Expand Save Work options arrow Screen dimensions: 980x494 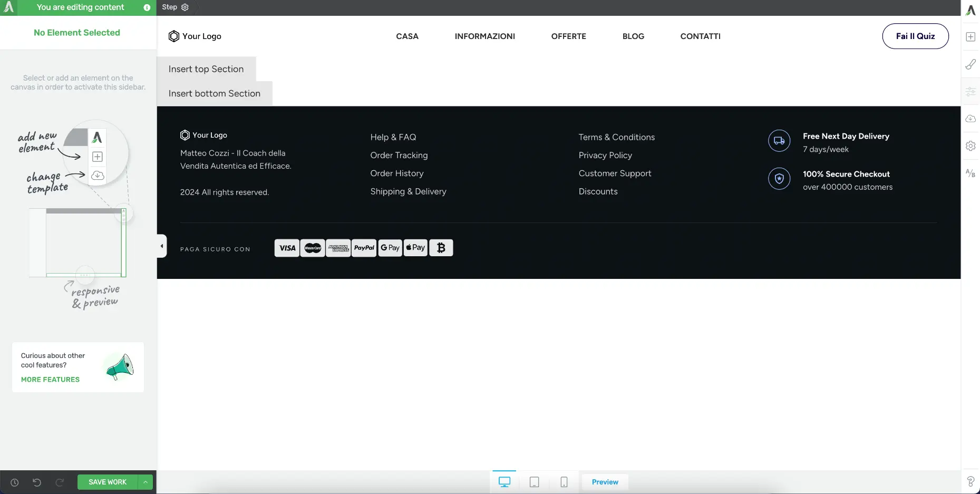tap(145, 482)
